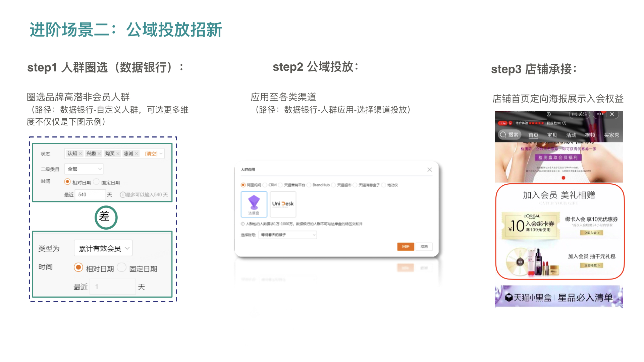Select 相对日期 radio in lower member panel
Image resolution: width=644 pixels, height=362 pixels.
[x=78, y=267]
